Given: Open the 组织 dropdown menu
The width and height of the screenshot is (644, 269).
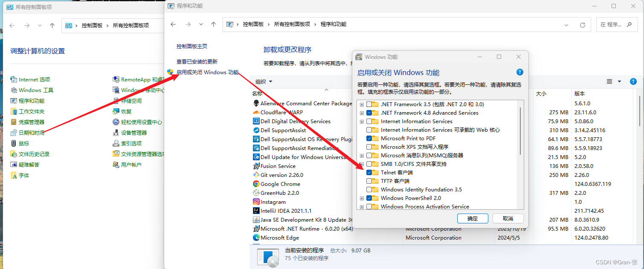Looking at the screenshot, I should pos(264,81).
